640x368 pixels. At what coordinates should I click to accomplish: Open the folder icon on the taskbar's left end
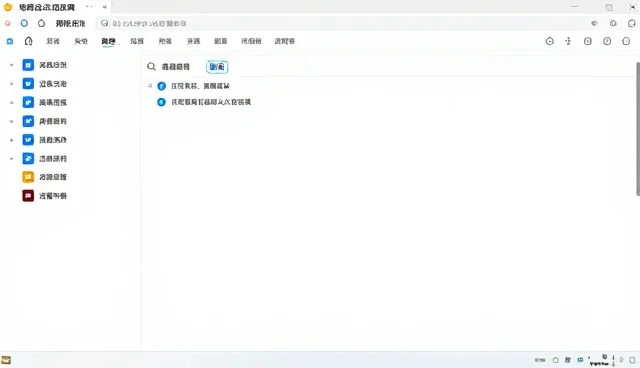6,360
